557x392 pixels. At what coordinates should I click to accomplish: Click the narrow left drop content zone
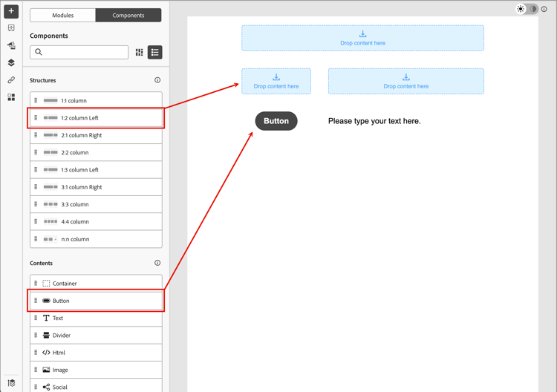click(x=276, y=82)
